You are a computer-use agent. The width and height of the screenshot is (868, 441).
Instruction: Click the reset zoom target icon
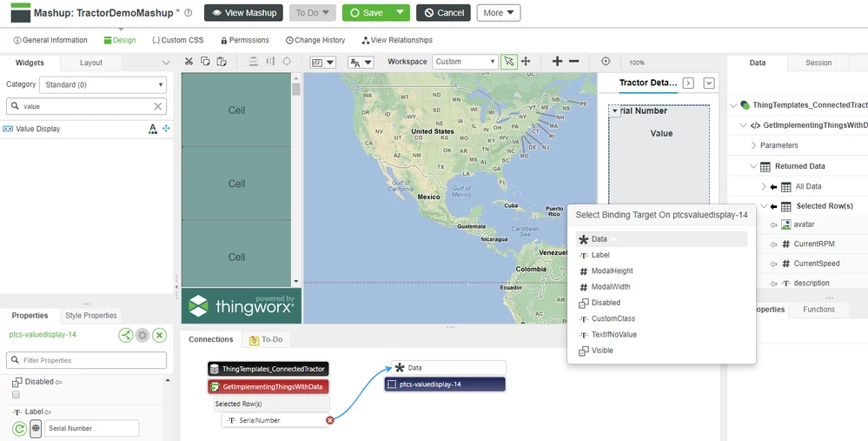tap(606, 62)
